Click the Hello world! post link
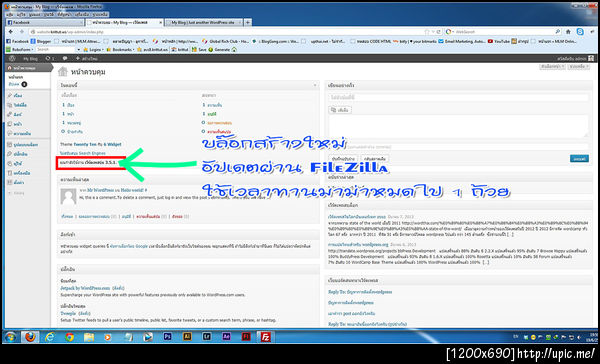This screenshot has height=364, width=600. pyautogui.click(x=132, y=190)
